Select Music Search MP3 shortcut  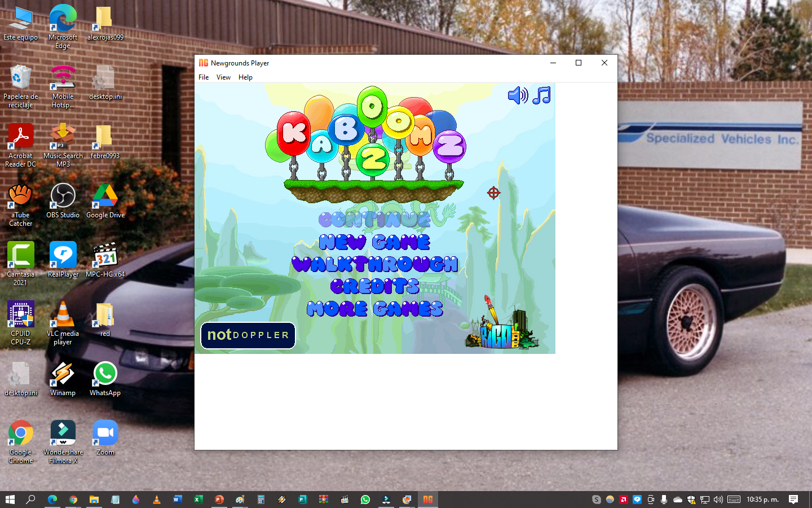coord(63,145)
